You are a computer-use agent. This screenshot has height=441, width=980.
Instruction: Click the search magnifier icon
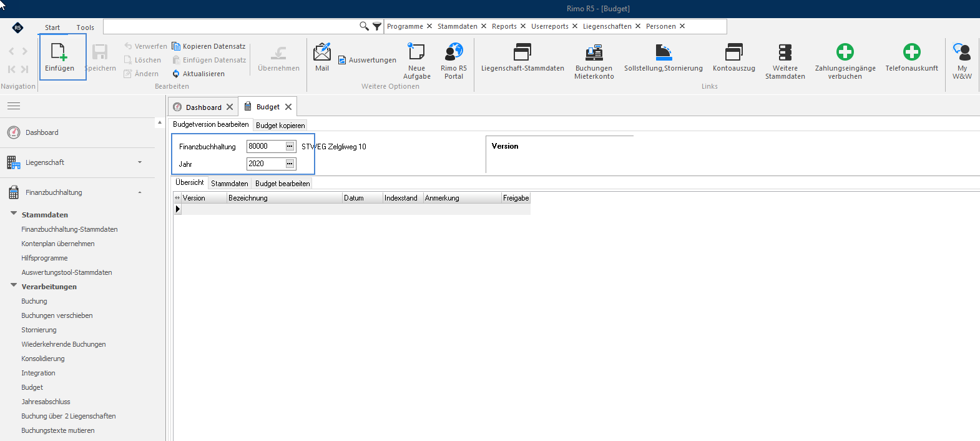365,26
